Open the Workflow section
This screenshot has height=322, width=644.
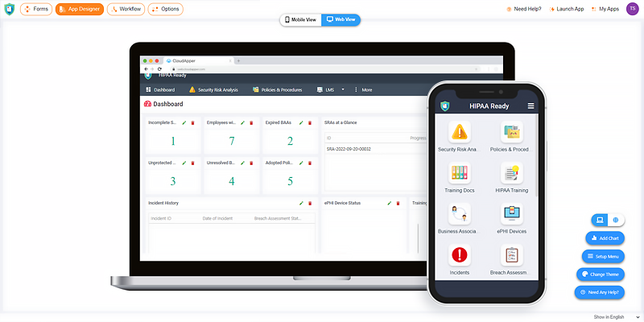click(126, 9)
